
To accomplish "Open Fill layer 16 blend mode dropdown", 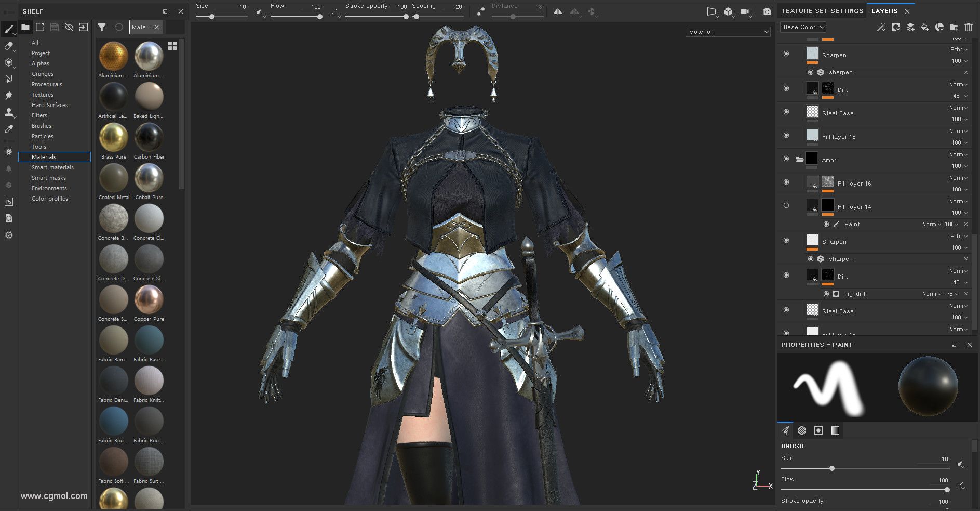I will pos(958,178).
